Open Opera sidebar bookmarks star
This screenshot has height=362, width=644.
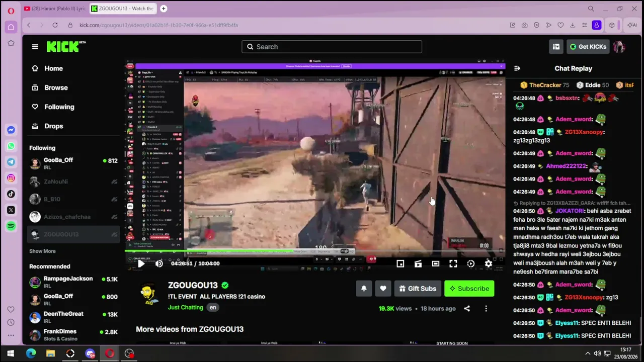11,44
